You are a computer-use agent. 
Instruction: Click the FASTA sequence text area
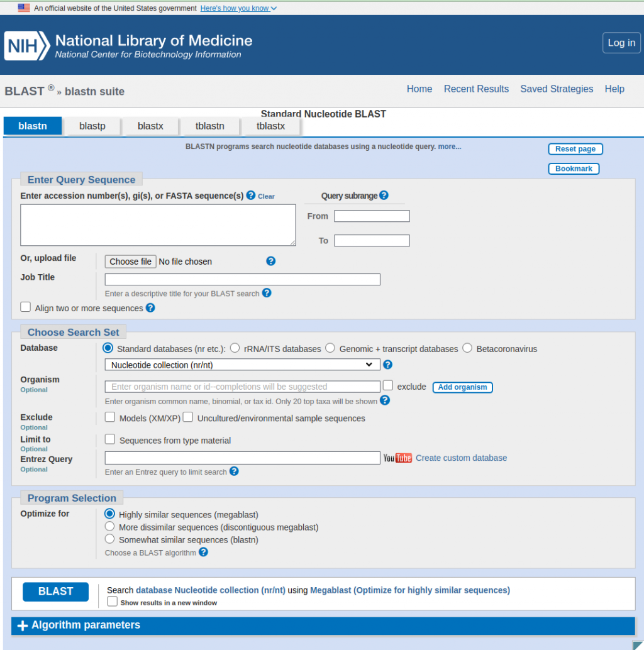[x=158, y=225]
